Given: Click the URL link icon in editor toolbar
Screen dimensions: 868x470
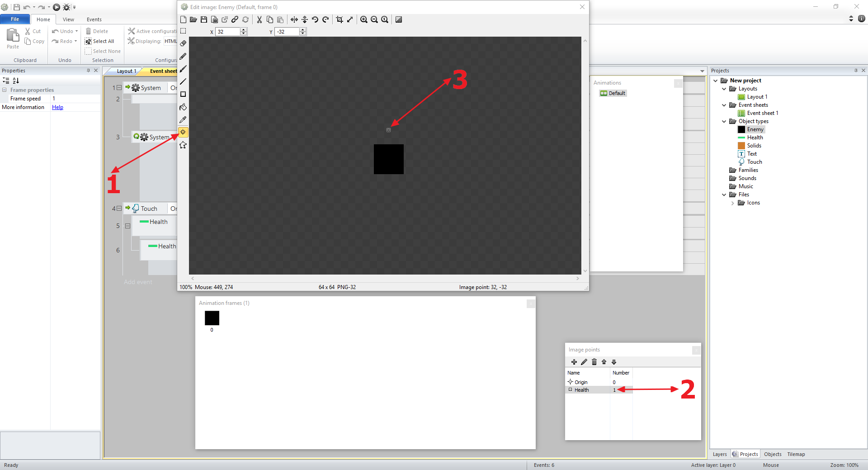Looking at the screenshot, I should click(235, 19).
